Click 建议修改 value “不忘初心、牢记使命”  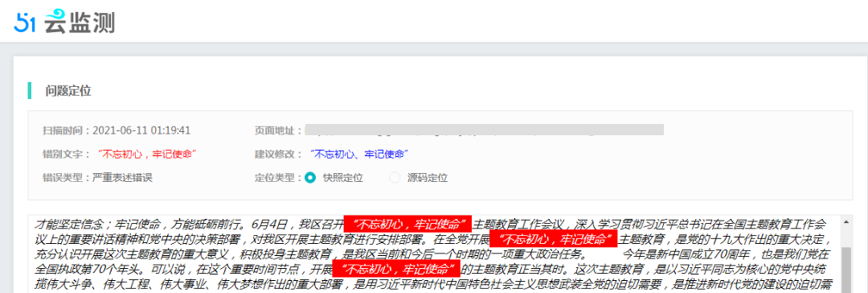(360, 154)
